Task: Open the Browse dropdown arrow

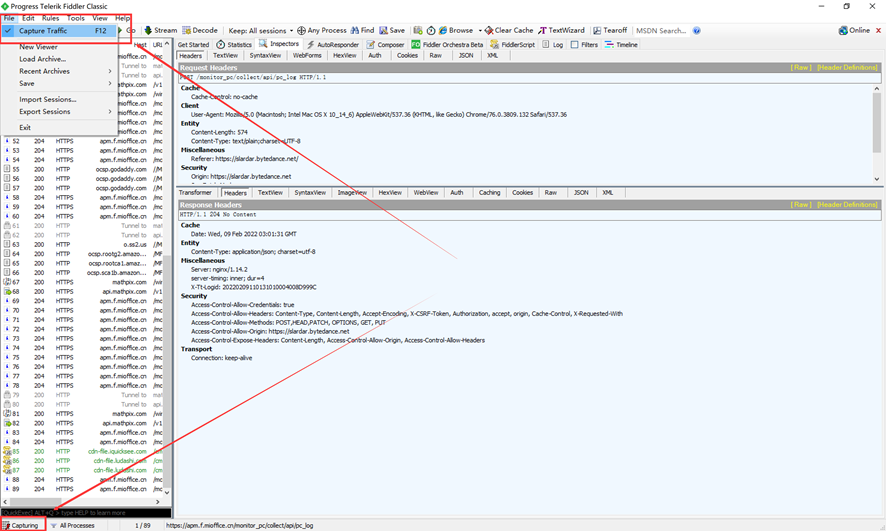Action: pos(480,31)
